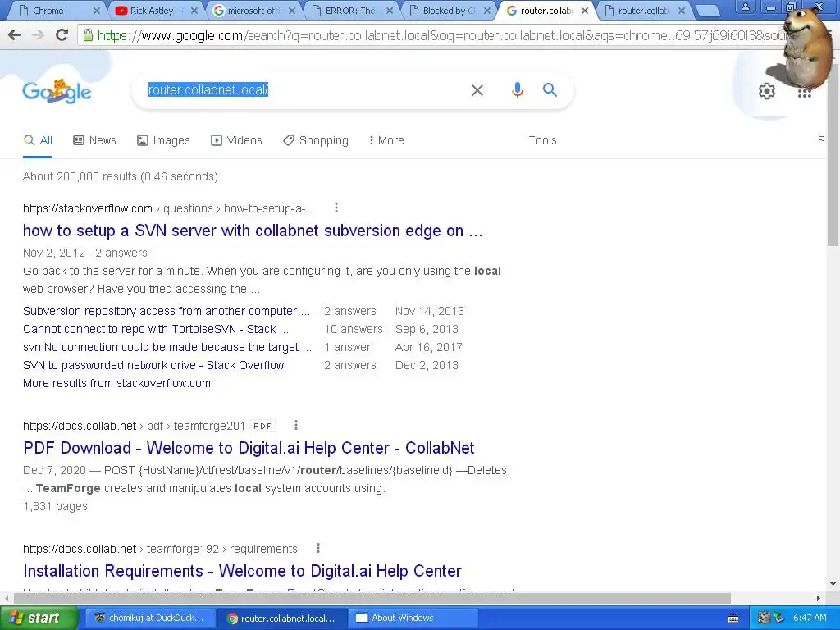Open 'how to setup a SVN server' result
Image resolution: width=840 pixels, height=630 pixels.
[253, 231]
